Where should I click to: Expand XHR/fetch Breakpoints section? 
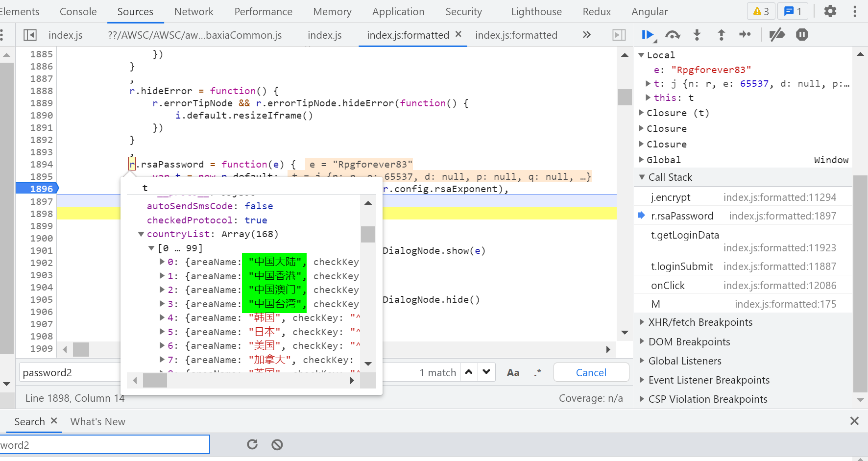pos(642,322)
